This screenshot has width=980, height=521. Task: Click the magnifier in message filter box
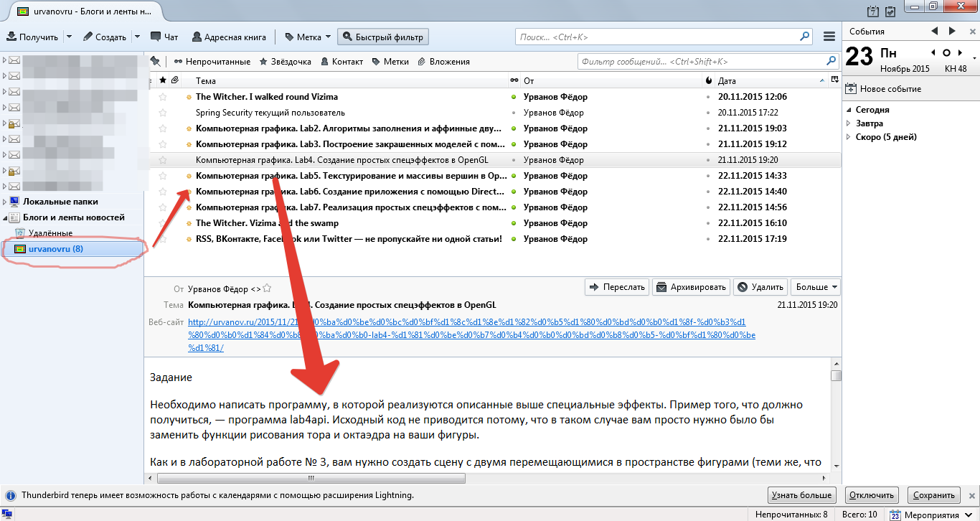[831, 62]
